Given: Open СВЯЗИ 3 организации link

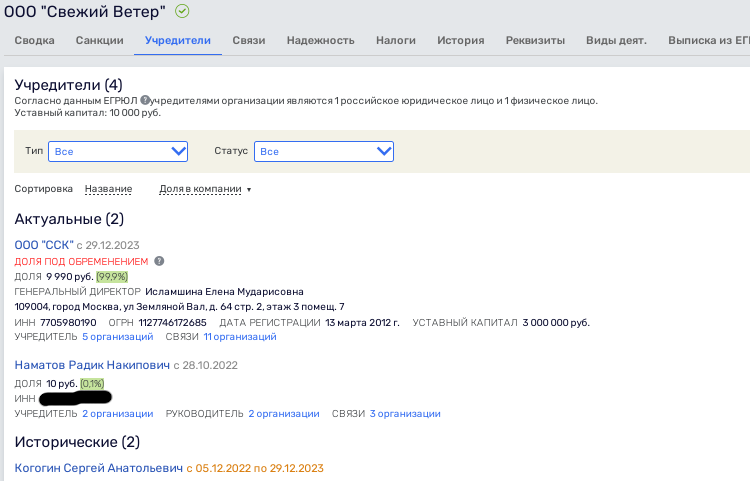Looking at the screenshot, I should (x=405, y=414).
